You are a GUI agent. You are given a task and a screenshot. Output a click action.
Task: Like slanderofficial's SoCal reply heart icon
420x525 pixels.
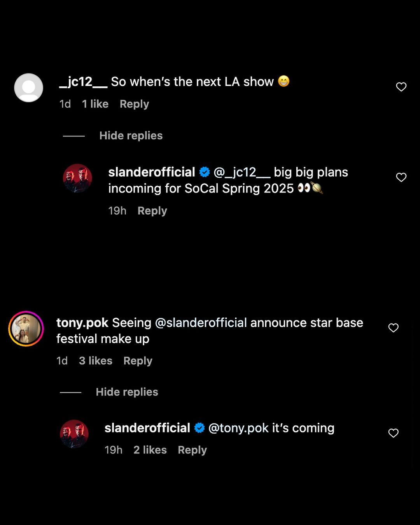pyautogui.click(x=401, y=177)
